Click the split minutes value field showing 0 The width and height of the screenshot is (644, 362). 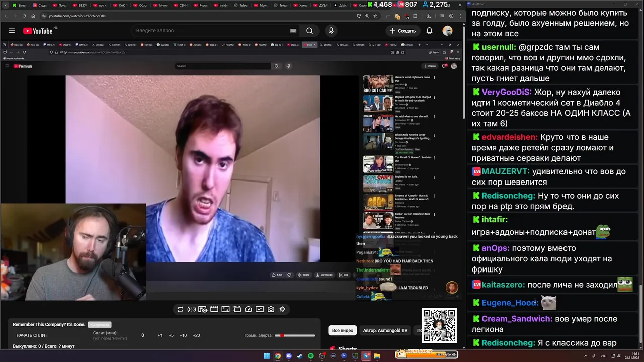(x=142, y=335)
